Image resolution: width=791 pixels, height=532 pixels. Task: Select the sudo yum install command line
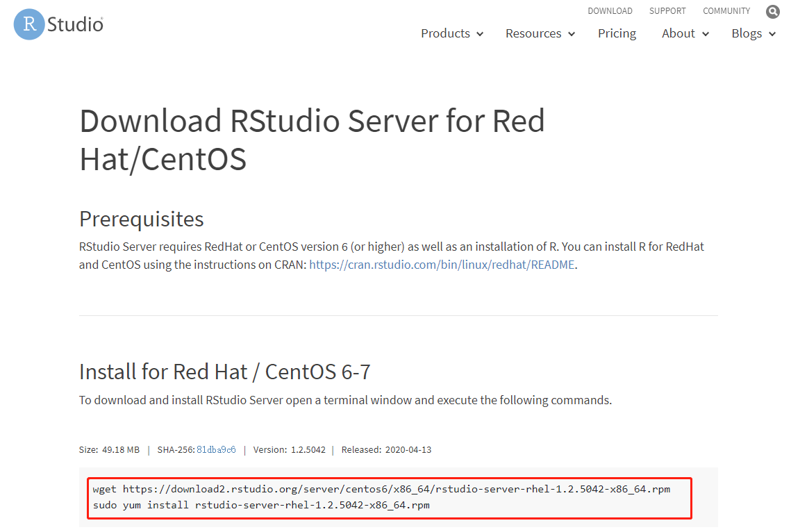coord(263,505)
